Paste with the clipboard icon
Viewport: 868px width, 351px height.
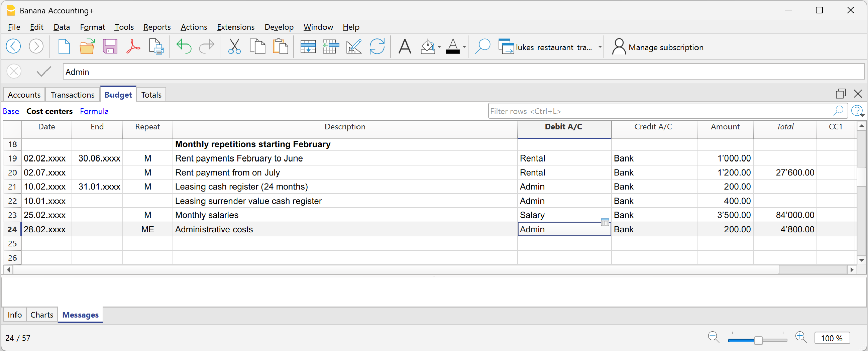(x=280, y=46)
